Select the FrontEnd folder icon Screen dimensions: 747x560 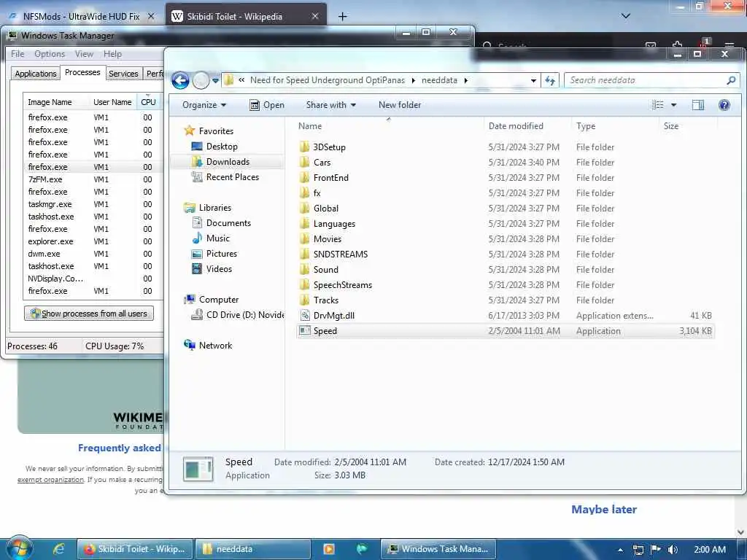coord(305,177)
